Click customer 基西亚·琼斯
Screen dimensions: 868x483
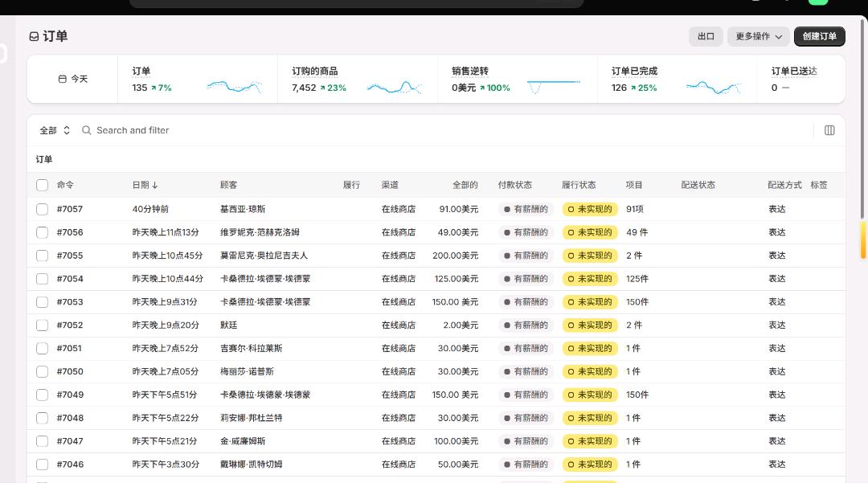click(243, 209)
